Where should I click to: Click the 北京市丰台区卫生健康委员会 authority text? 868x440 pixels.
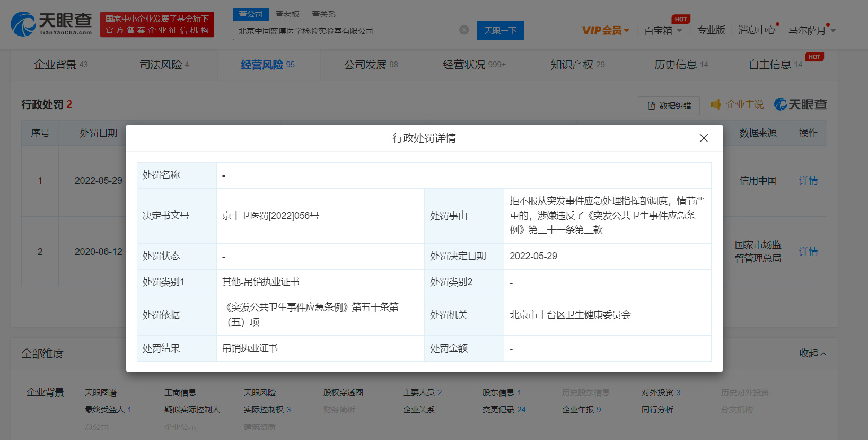point(570,315)
